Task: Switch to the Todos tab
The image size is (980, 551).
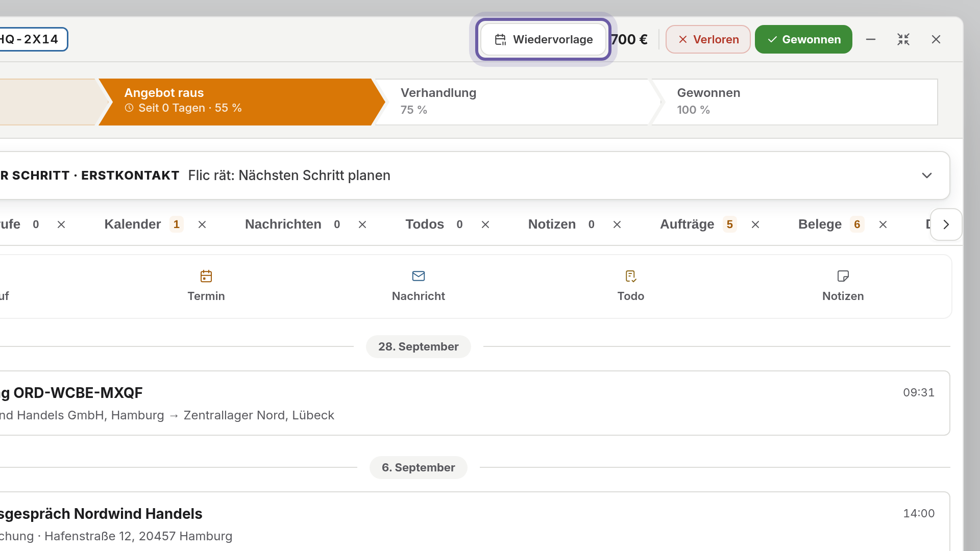Action: coord(435,224)
